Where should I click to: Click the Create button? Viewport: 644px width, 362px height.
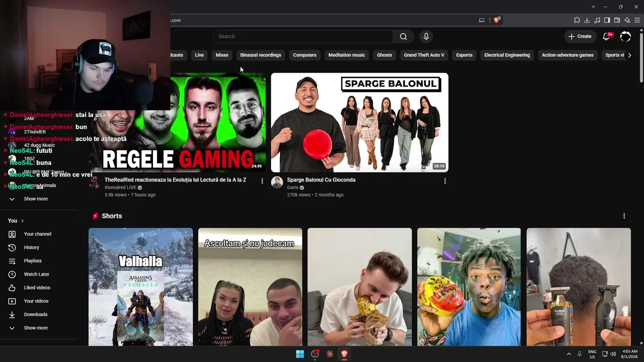coord(580,36)
